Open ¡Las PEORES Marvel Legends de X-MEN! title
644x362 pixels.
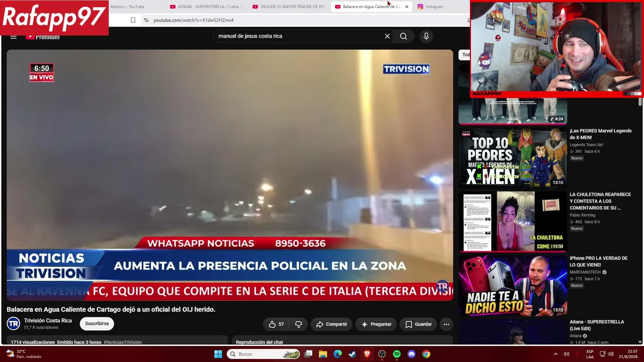click(x=600, y=134)
